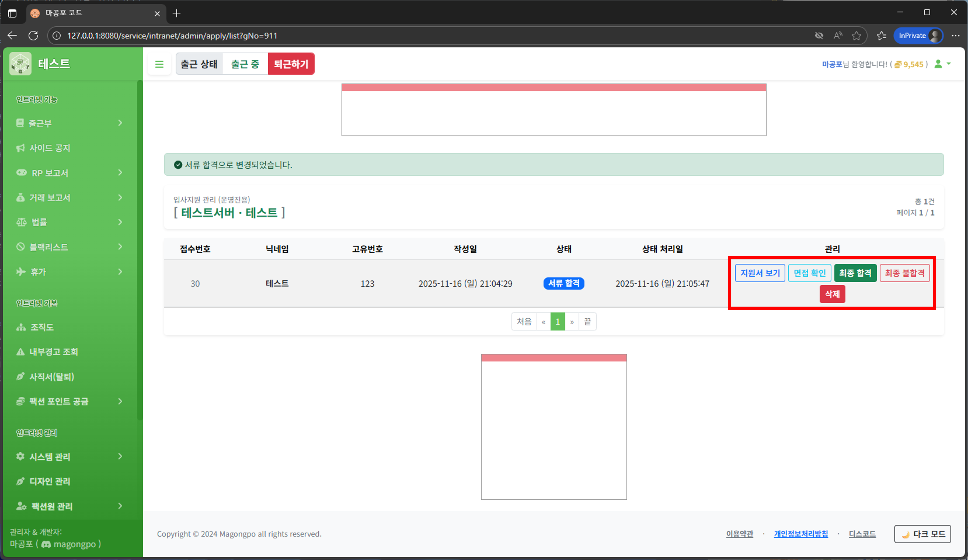The image size is (968, 560).
Task: Click the hamburger sidebar toggle icon
Action: point(159,64)
